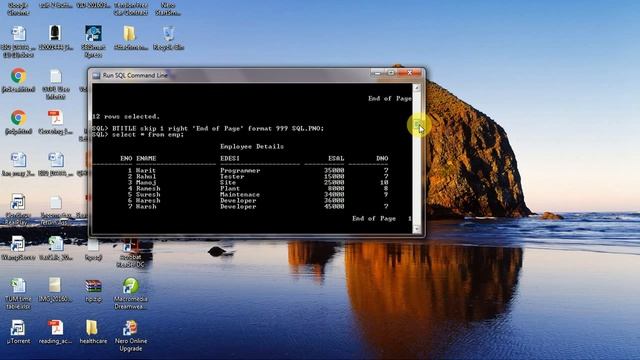This screenshot has height=360, width=640.
Task: Click the 'Employee Details' report title
Action: pos(252,146)
